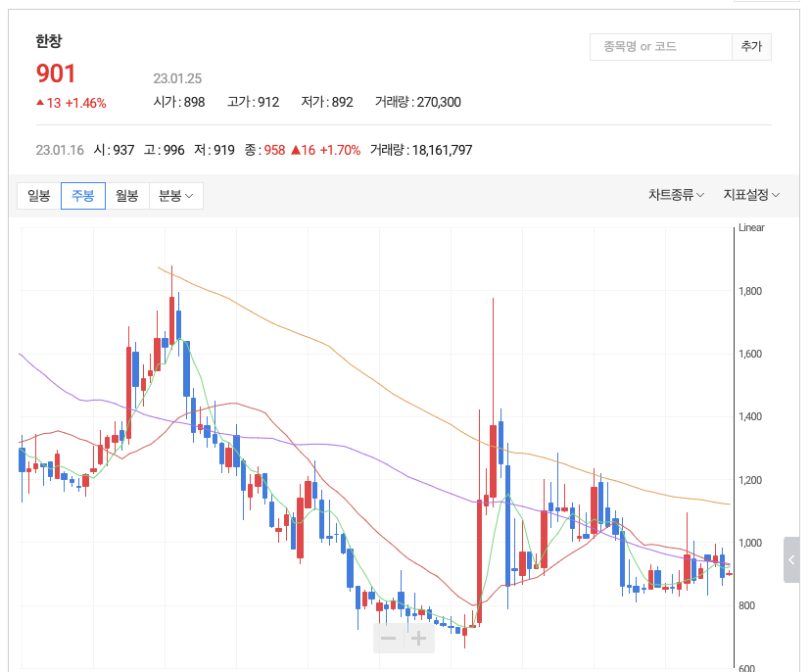The image size is (810, 672).
Task: Click the candle date 23.01.16
Action: [60, 150]
